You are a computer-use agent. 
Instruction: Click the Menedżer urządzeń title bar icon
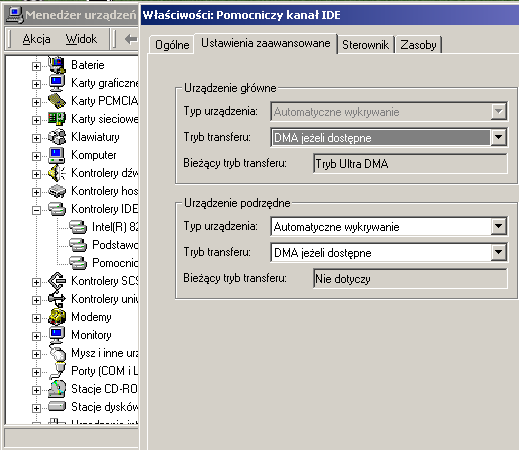click(x=14, y=15)
